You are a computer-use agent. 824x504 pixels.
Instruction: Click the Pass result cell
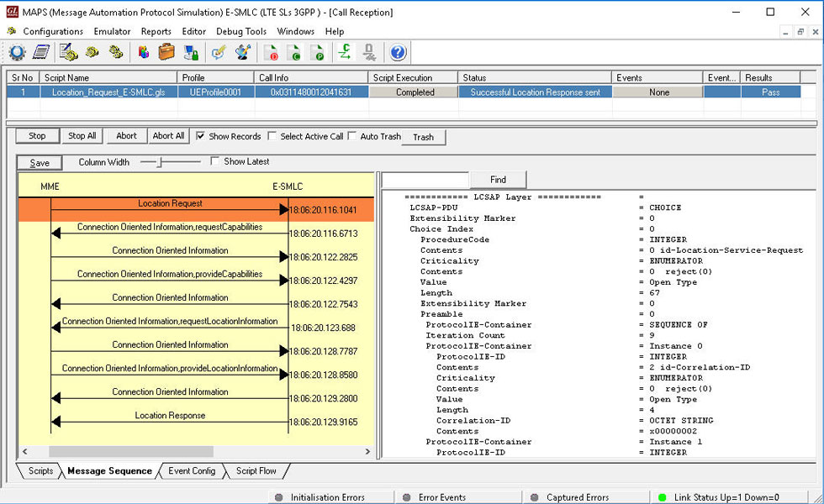770,92
